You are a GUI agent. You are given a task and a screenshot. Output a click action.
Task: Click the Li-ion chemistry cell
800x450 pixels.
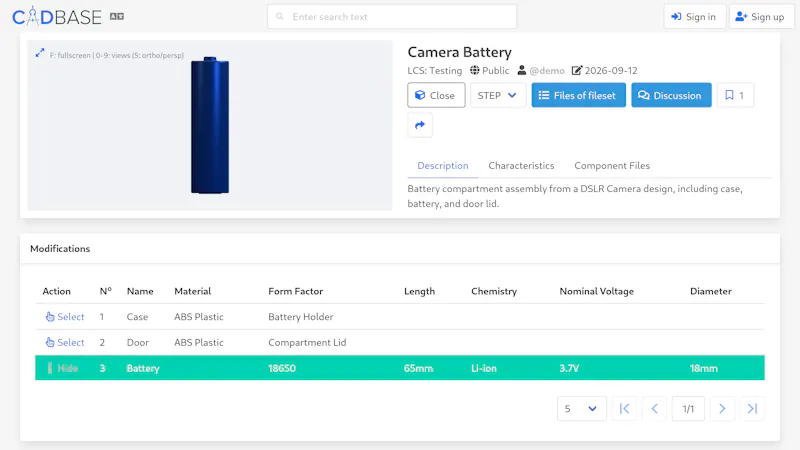click(x=484, y=368)
